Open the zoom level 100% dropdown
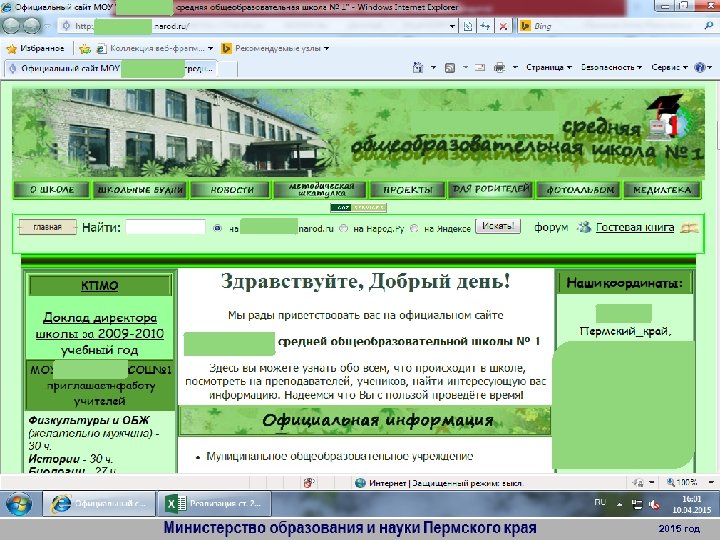720x540 pixels. [x=711, y=483]
